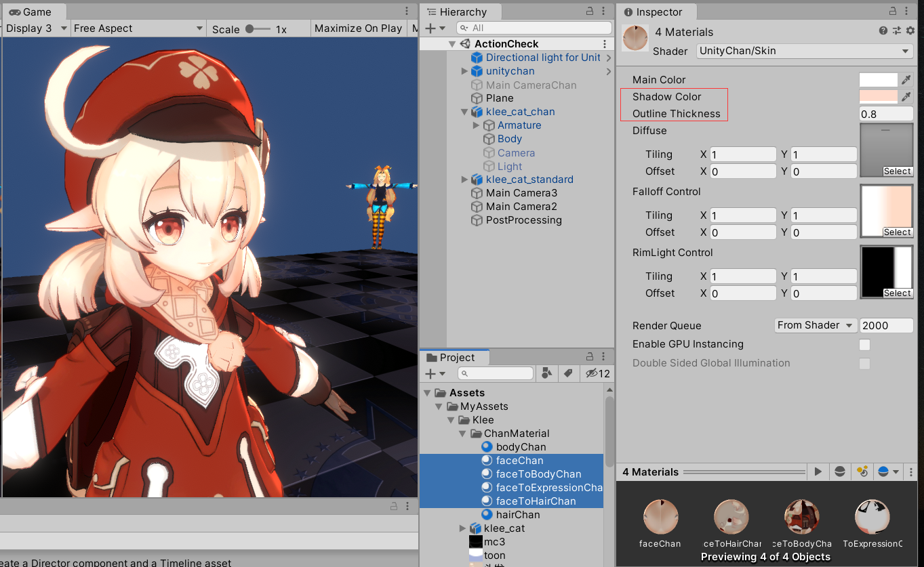Click the Project search field
The height and width of the screenshot is (567, 924).
pyautogui.click(x=496, y=373)
